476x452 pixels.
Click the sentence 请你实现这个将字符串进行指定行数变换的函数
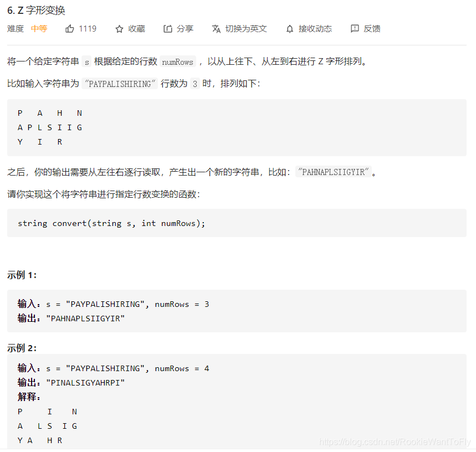click(x=104, y=194)
